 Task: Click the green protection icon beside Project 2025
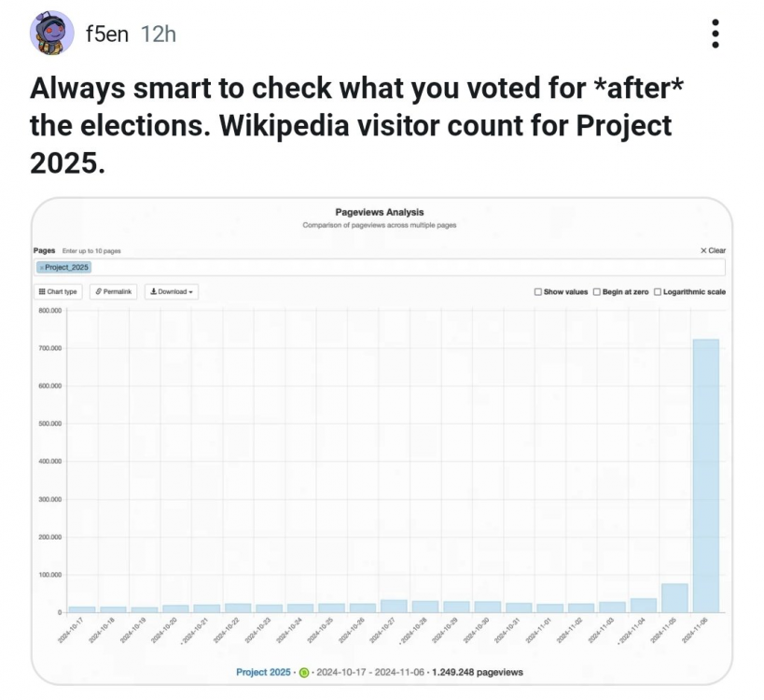(304, 672)
